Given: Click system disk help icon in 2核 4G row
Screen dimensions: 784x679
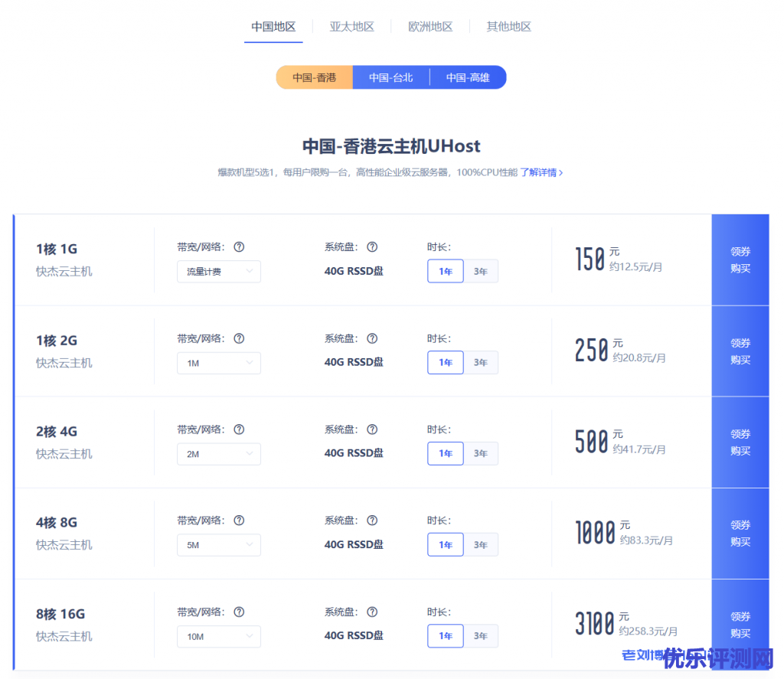Looking at the screenshot, I should pyautogui.click(x=372, y=429).
